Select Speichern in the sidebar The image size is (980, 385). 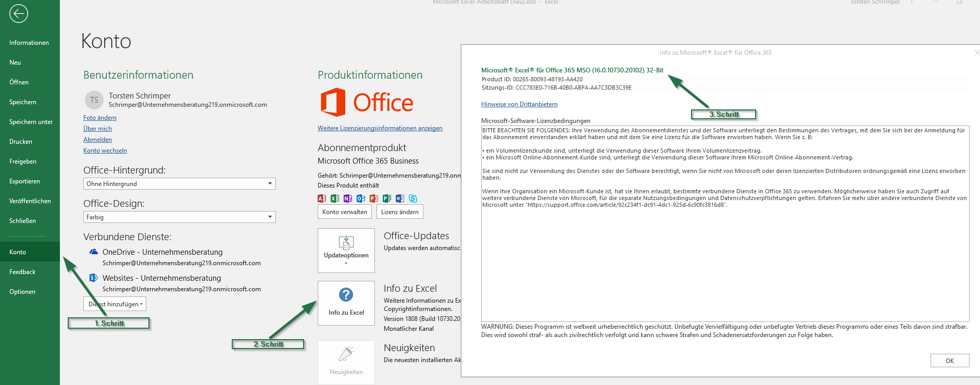(x=30, y=102)
